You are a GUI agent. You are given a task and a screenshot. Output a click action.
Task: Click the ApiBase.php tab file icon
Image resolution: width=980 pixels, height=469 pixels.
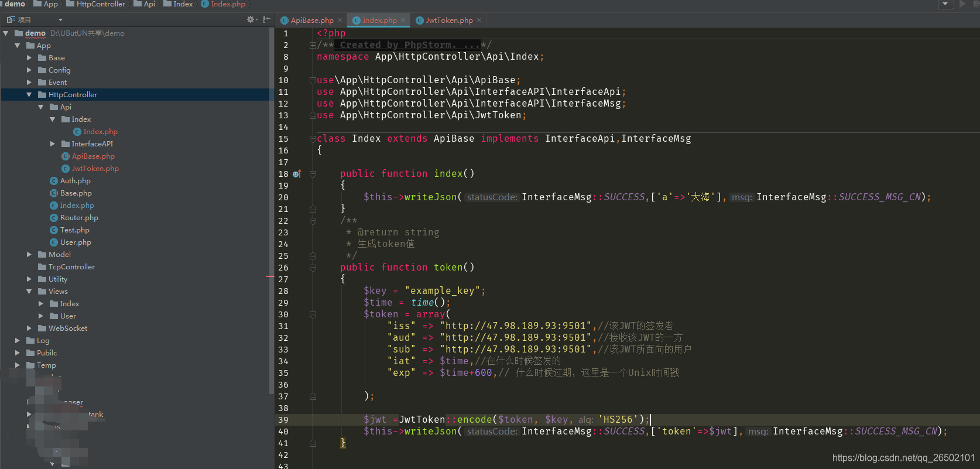(x=285, y=20)
